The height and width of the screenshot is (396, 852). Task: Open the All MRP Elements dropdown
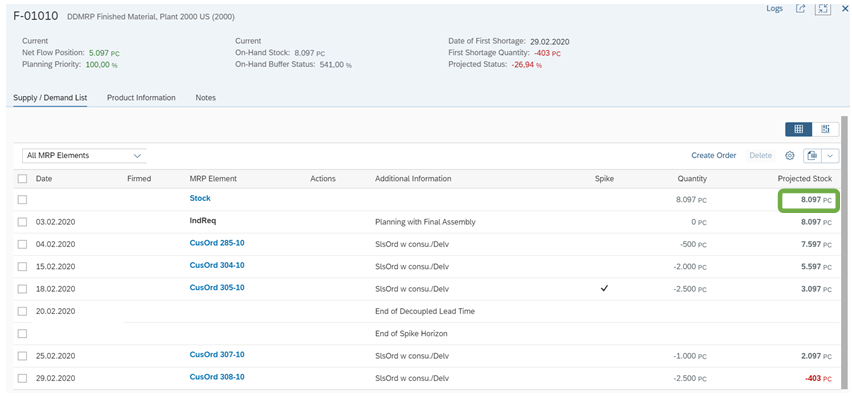pyautogui.click(x=85, y=156)
